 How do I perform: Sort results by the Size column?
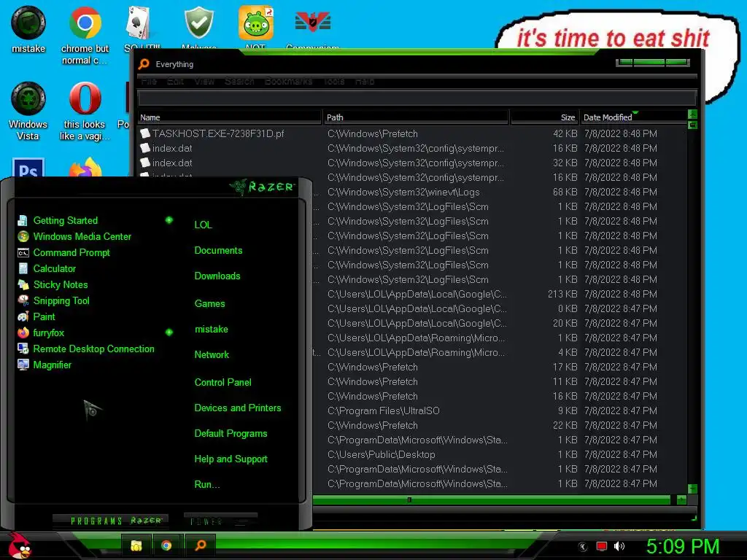(544, 117)
